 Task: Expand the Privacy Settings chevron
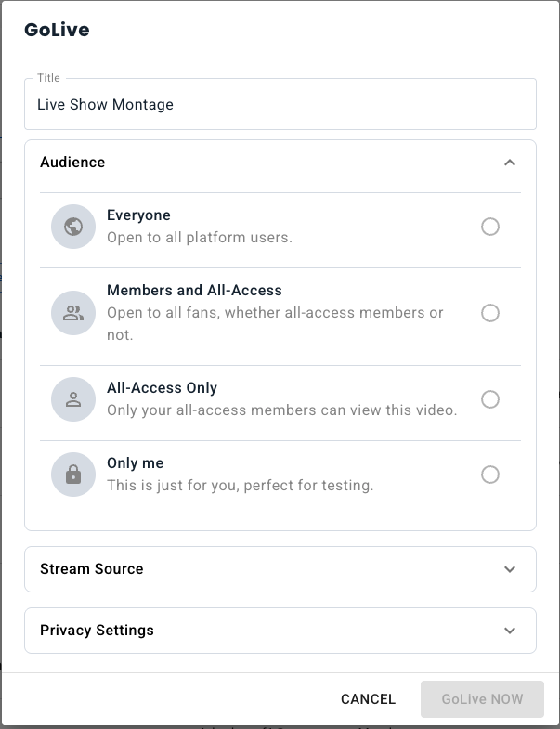click(509, 631)
